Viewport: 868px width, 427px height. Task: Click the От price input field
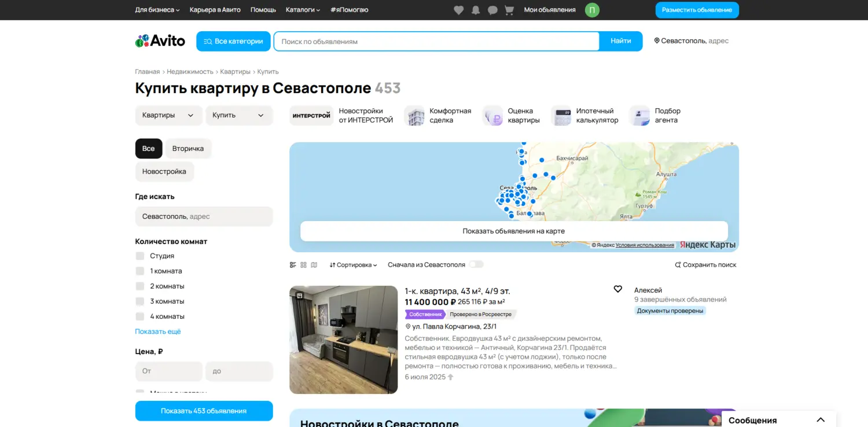click(x=168, y=371)
